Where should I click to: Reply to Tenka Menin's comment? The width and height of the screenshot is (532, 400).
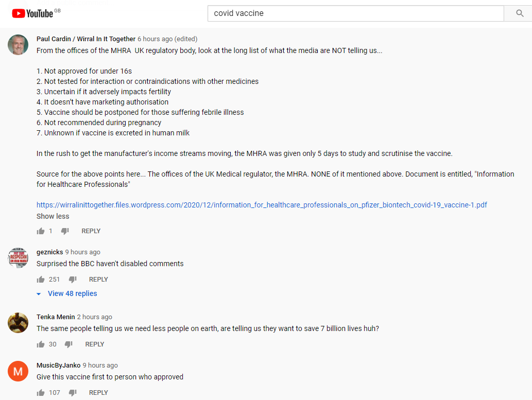[95, 344]
